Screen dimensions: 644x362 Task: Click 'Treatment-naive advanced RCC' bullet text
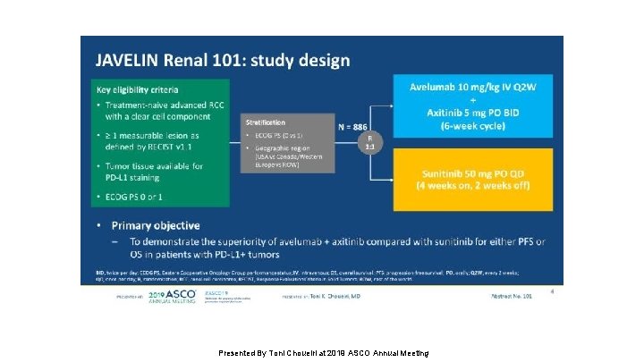[165, 111]
